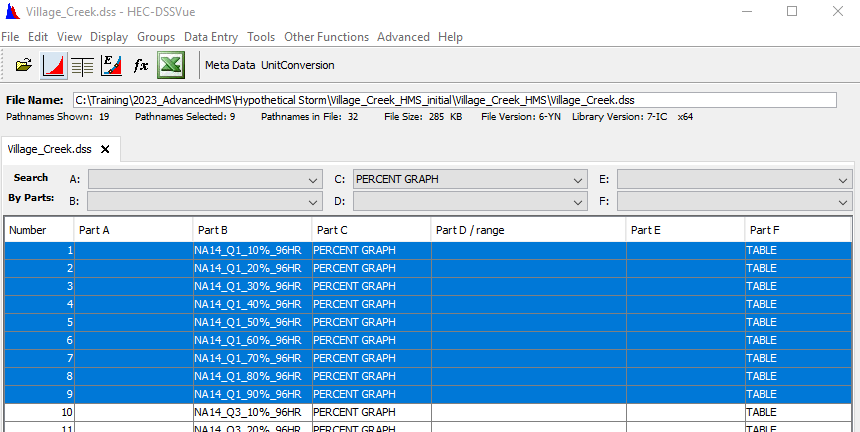Viewport: 860px width, 432px height.
Task: Open the Display menu
Action: pyautogui.click(x=109, y=37)
